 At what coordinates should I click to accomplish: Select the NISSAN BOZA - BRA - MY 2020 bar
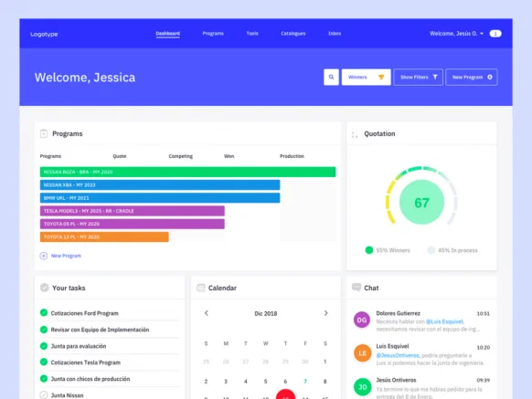pos(188,172)
